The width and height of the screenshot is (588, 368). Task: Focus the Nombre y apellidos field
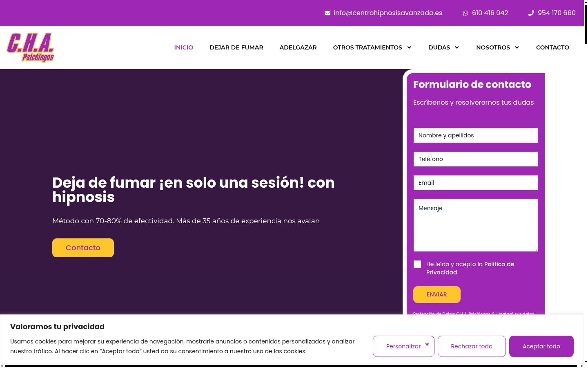[476, 135]
